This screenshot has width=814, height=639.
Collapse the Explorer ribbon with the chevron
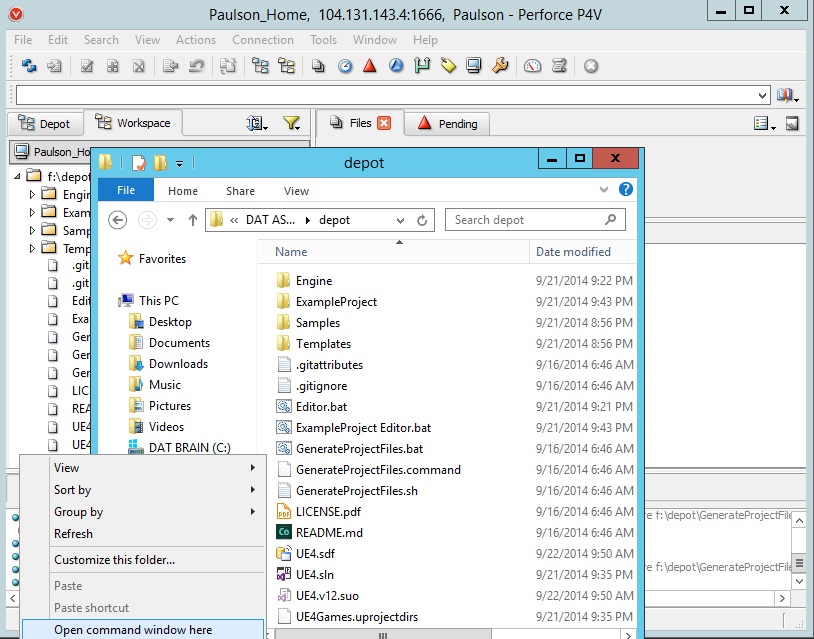(604, 189)
